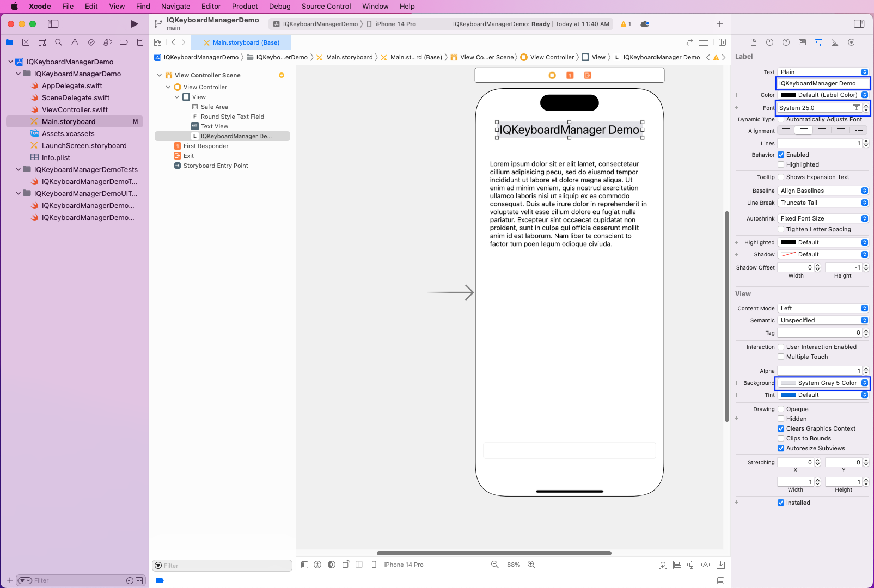Toggle the navigator sidebar icon
This screenshot has width=874, height=588.
tap(53, 24)
